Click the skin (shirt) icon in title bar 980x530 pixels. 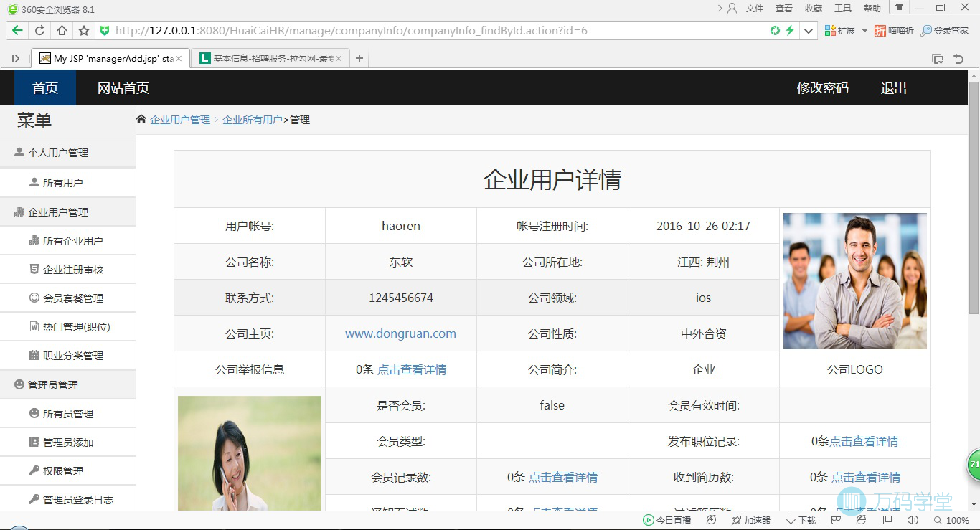click(899, 7)
